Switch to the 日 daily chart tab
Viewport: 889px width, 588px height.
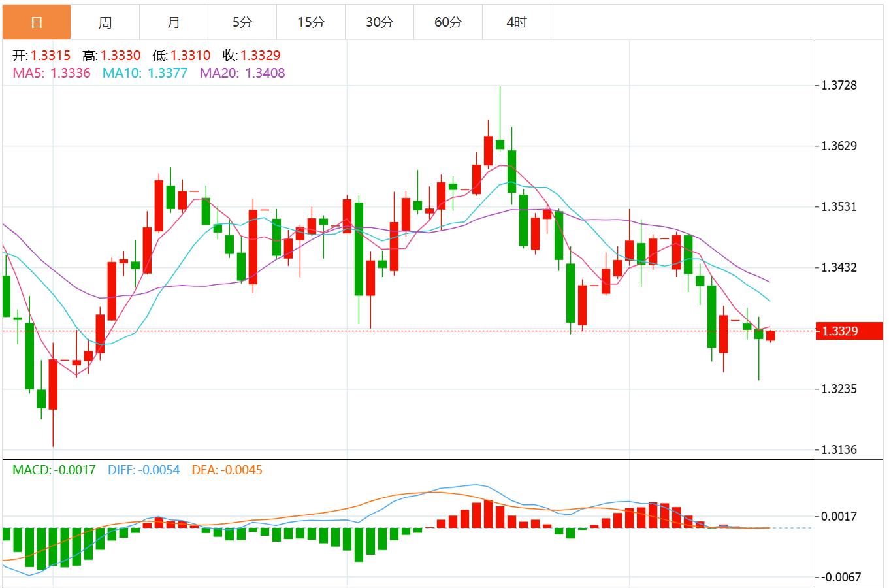coord(37,22)
